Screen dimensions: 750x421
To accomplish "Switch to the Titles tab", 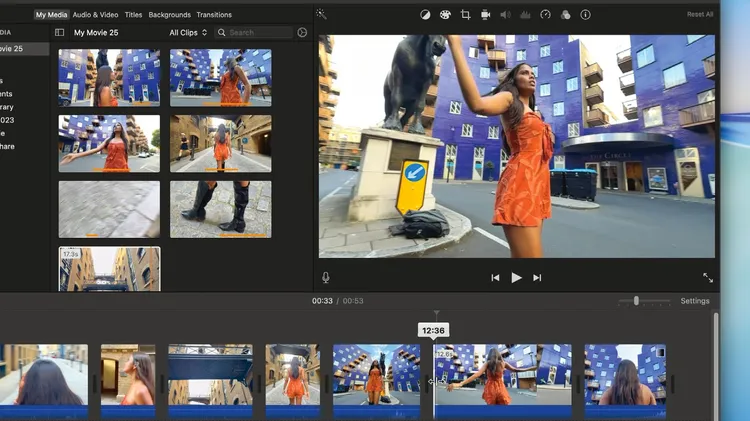I will pyautogui.click(x=133, y=15).
